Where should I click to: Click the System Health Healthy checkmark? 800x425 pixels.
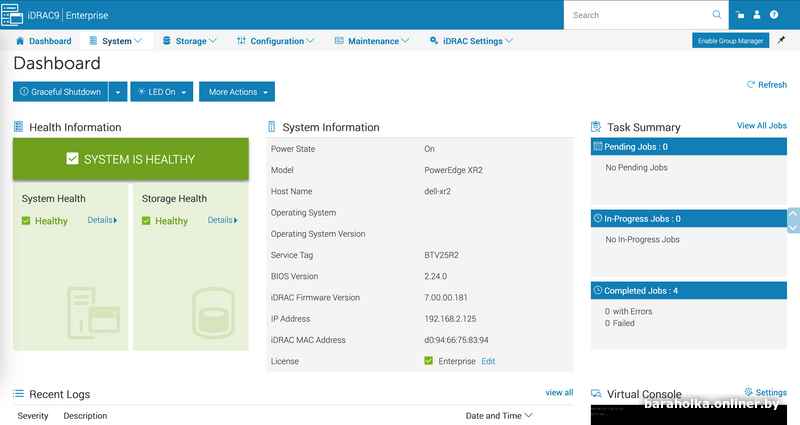pos(26,220)
